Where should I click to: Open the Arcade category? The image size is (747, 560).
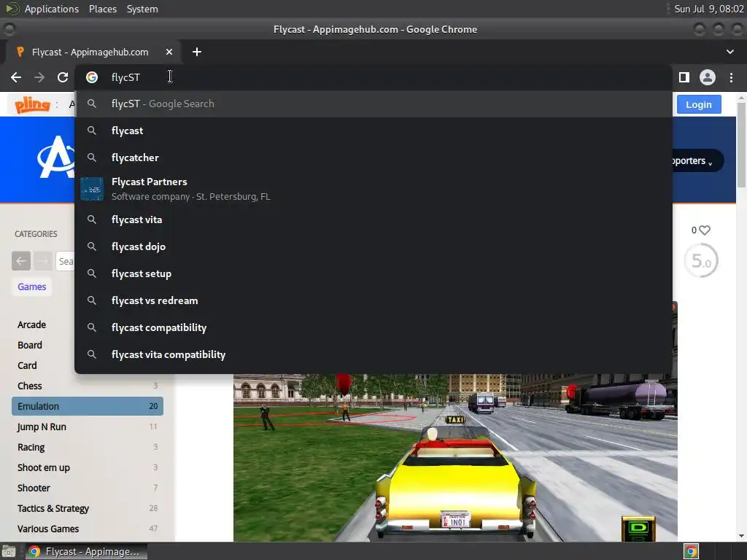31,324
